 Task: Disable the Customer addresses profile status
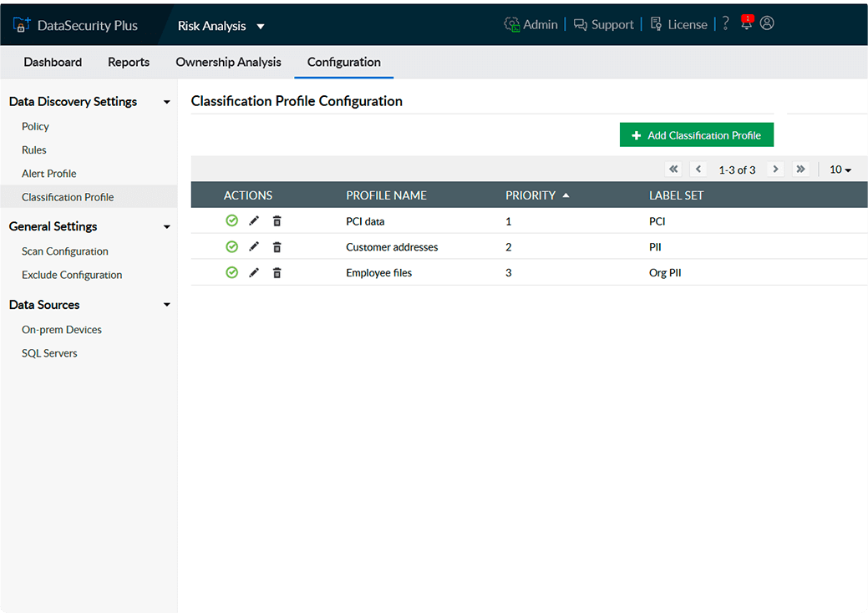click(x=232, y=247)
